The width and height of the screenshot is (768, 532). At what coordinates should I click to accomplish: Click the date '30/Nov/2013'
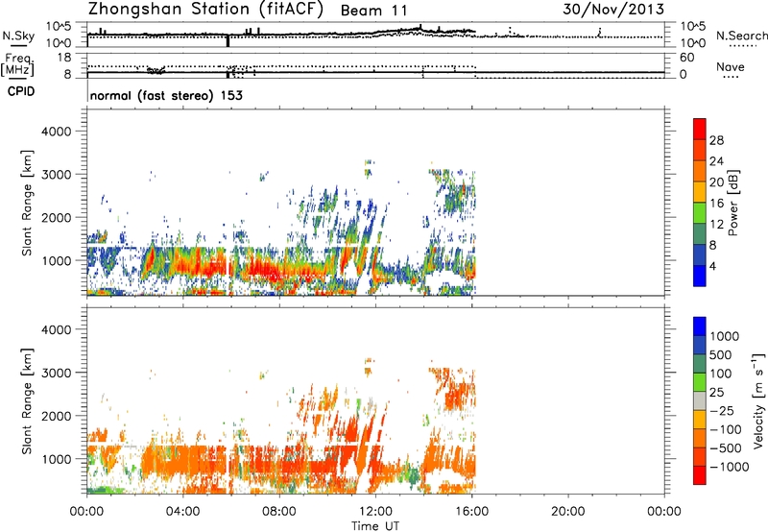coord(613,10)
